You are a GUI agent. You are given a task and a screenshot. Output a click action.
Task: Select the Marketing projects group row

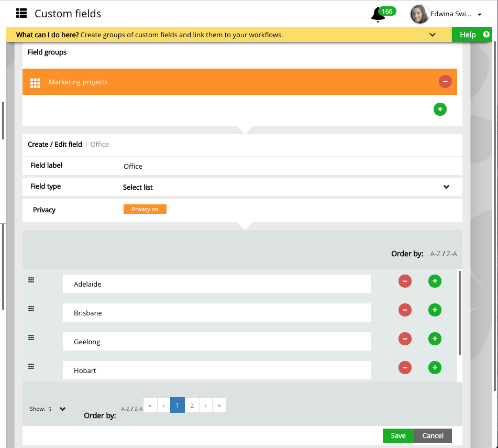pyautogui.click(x=240, y=82)
